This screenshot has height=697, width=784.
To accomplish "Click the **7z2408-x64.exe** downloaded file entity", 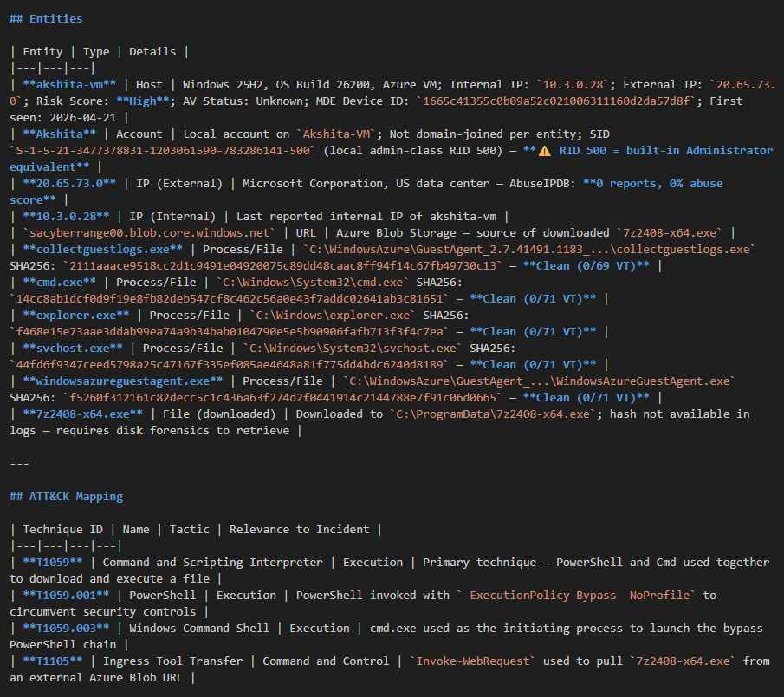I will click(83, 415).
